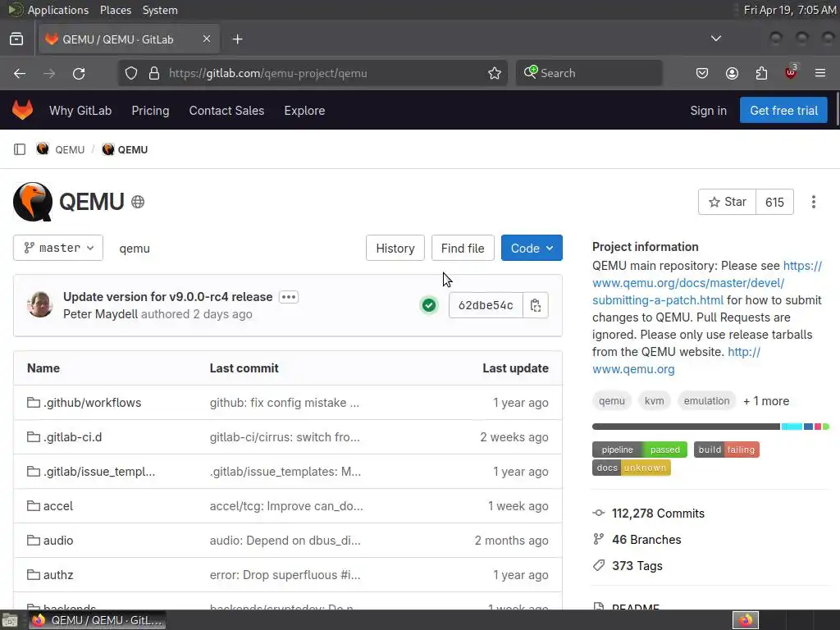
Task: Open the .github/workflows folder
Action: [92, 403]
